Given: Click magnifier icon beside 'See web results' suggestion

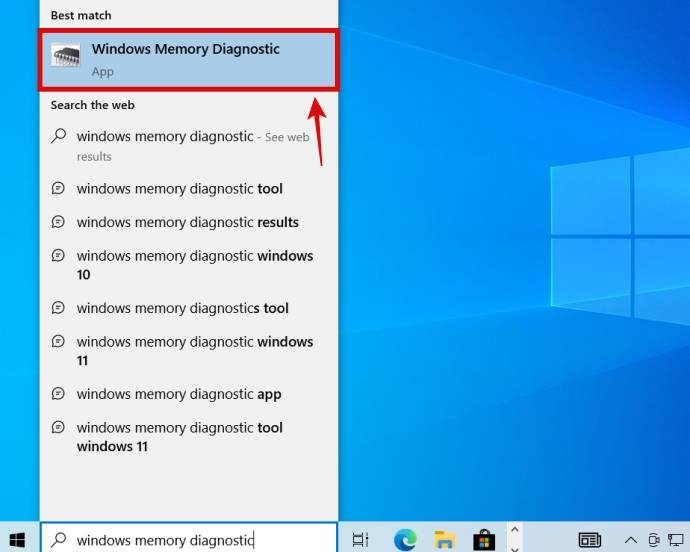Looking at the screenshot, I should coord(58,136).
